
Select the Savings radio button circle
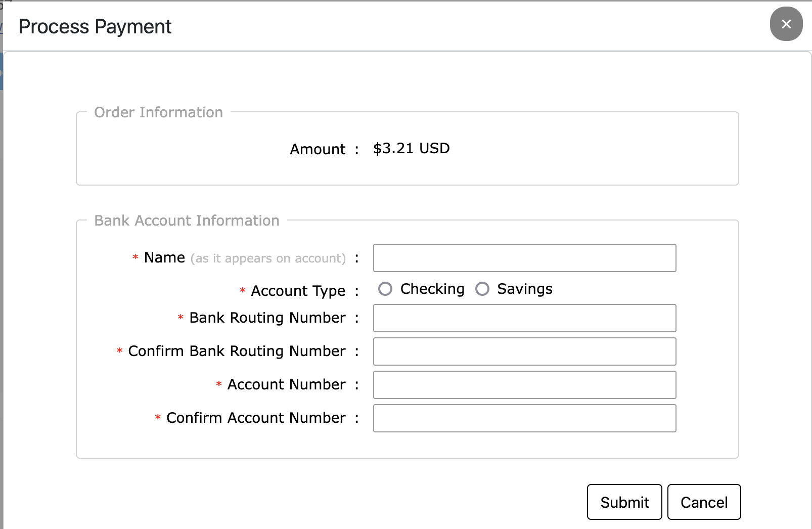pyautogui.click(x=482, y=289)
